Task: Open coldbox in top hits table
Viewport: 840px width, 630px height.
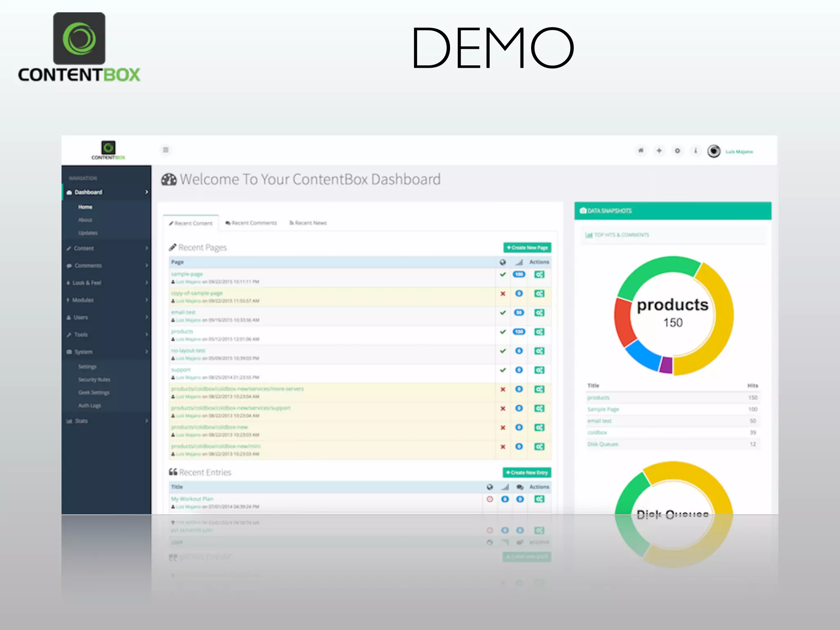Action: (x=597, y=433)
